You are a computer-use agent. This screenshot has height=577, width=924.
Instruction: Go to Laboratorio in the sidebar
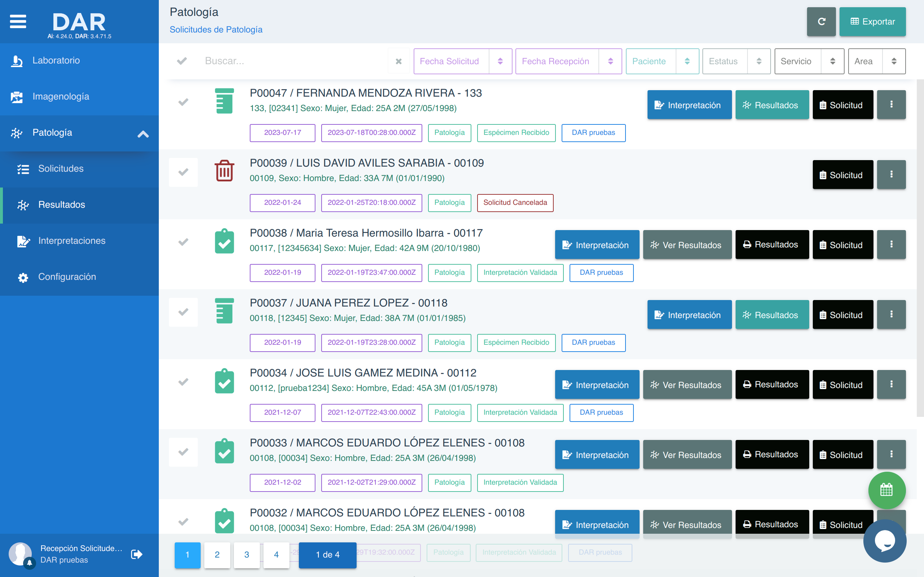[56, 60]
